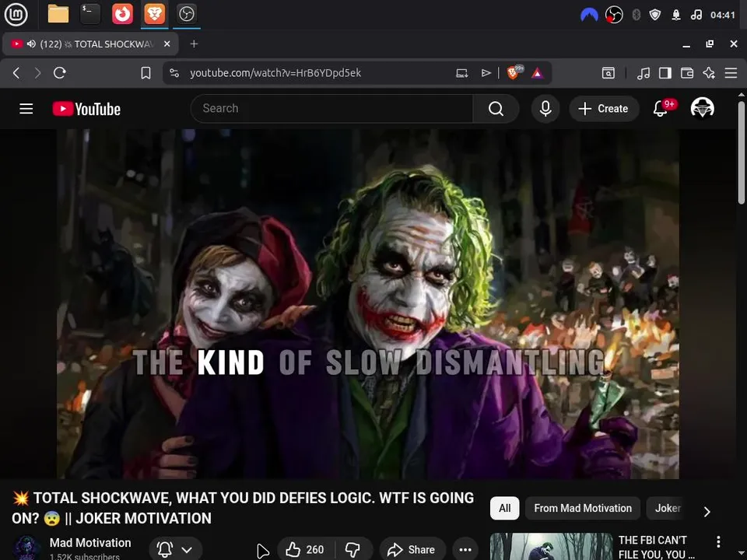
Task: Open the Linux Mint start menu
Action: click(16, 14)
